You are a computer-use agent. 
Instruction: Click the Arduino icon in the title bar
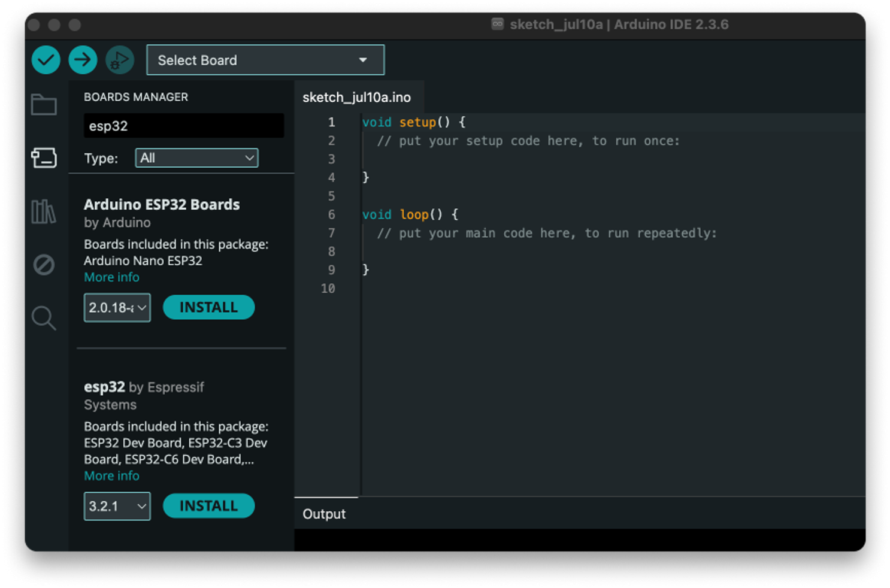point(497,24)
